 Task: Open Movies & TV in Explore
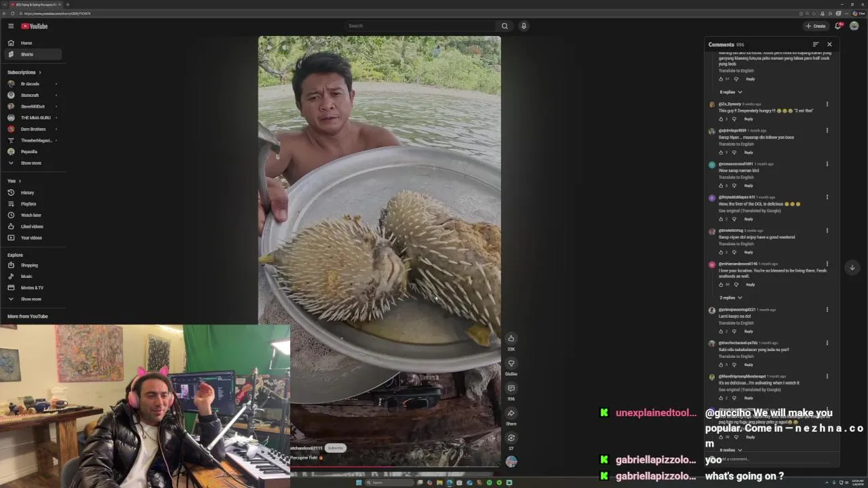[x=31, y=287]
